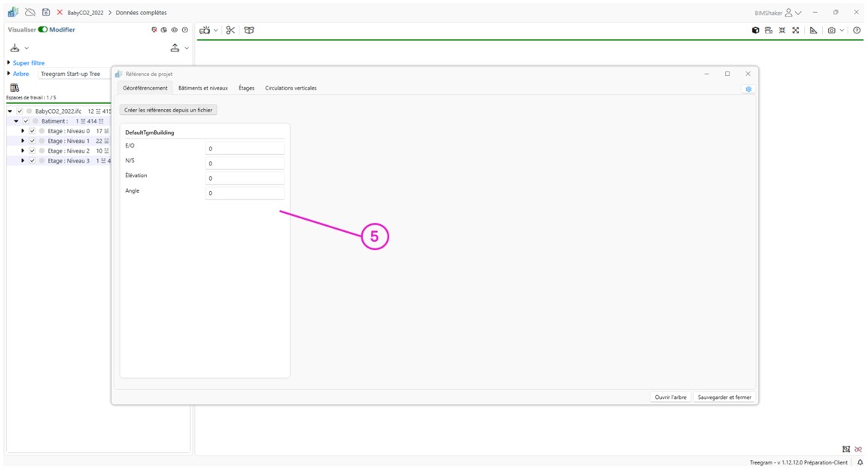
Task: Select the set square measurement tool icon
Action: click(x=813, y=31)
